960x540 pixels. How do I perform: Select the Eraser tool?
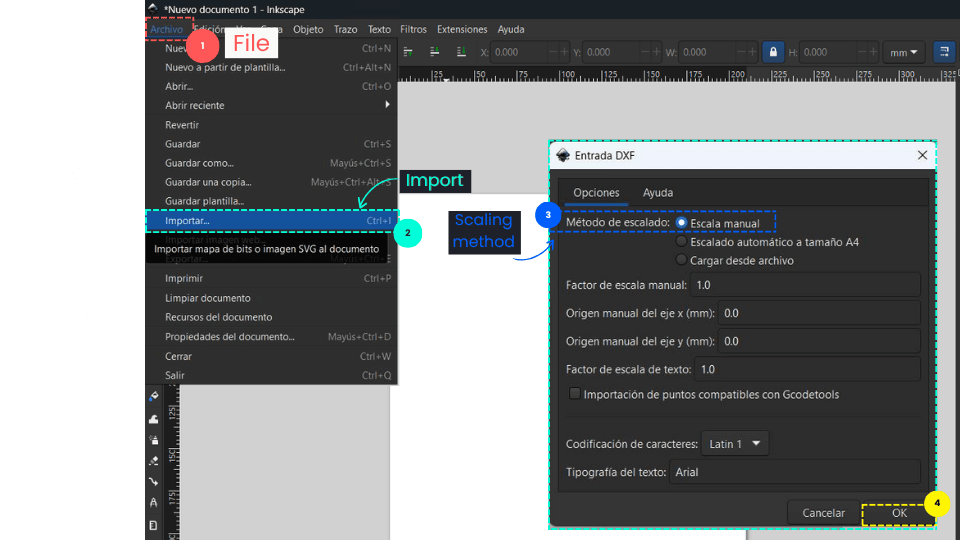click(153, 461)
